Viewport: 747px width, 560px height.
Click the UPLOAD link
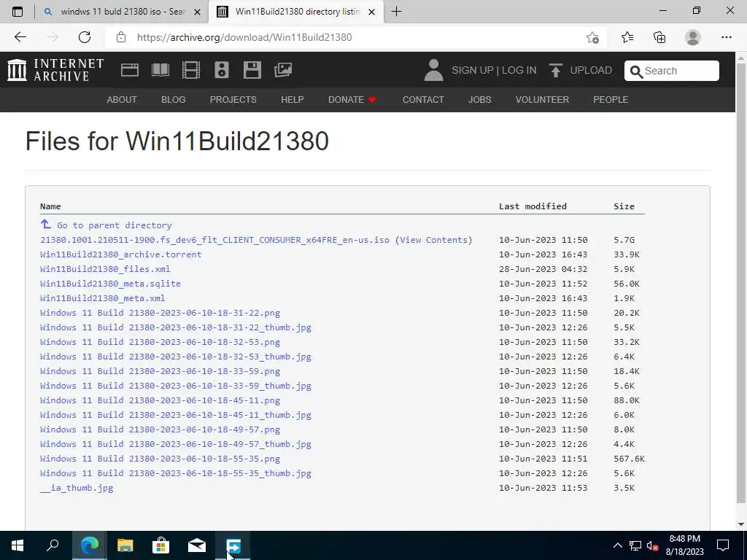[591, 70]
